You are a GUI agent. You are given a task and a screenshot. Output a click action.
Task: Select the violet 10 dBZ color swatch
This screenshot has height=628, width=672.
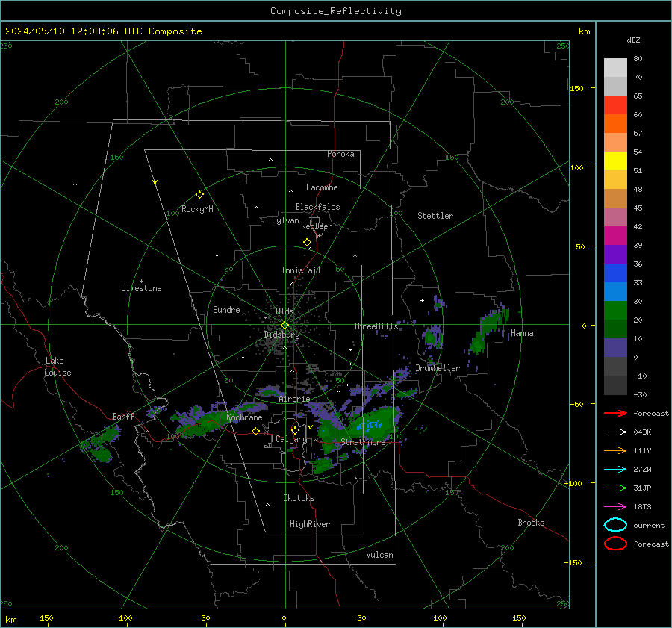click(x=615, y=347)
